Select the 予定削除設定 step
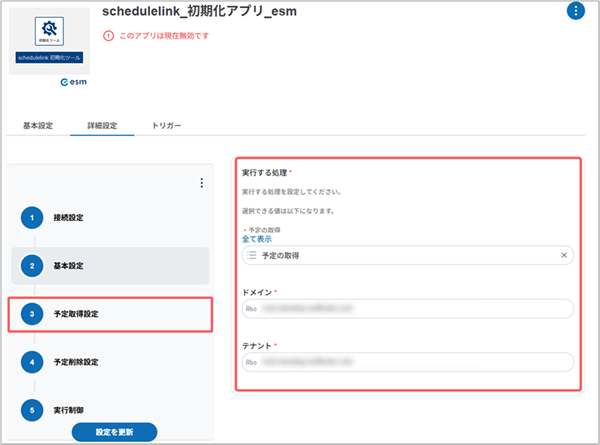 (x=76, y=361)
